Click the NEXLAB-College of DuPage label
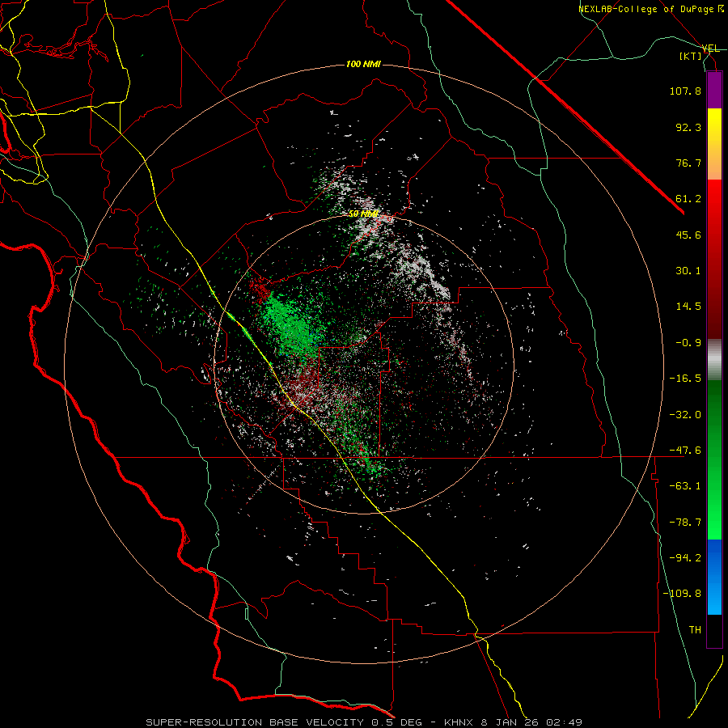Viewport: 728px width, 728px height. [650, 9]
